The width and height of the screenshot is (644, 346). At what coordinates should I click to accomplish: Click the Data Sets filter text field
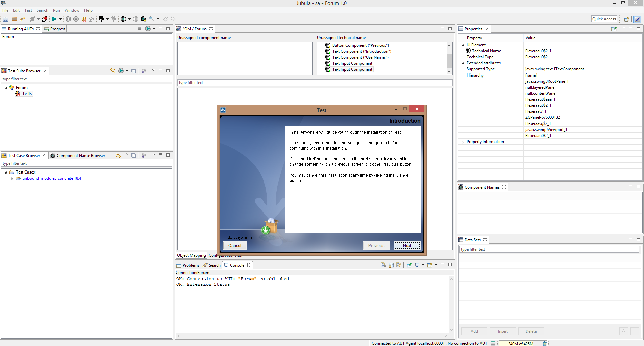click(x=549, y=249)
